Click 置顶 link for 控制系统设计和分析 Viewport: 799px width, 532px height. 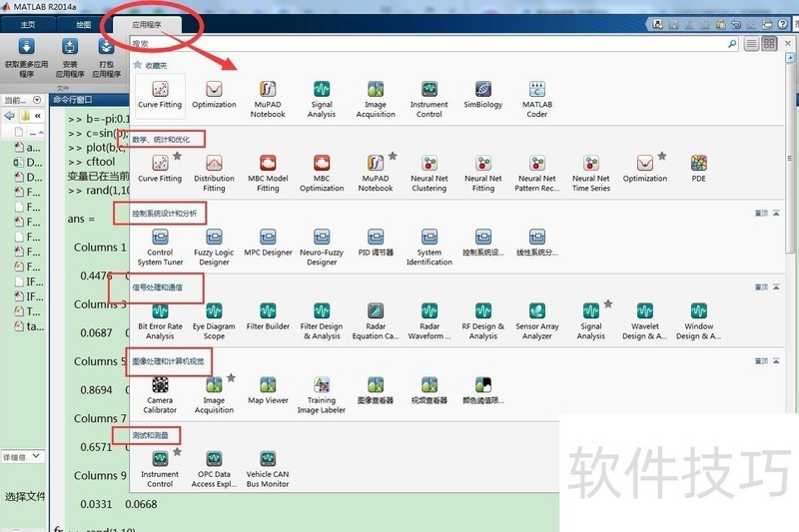click(761, 214)
